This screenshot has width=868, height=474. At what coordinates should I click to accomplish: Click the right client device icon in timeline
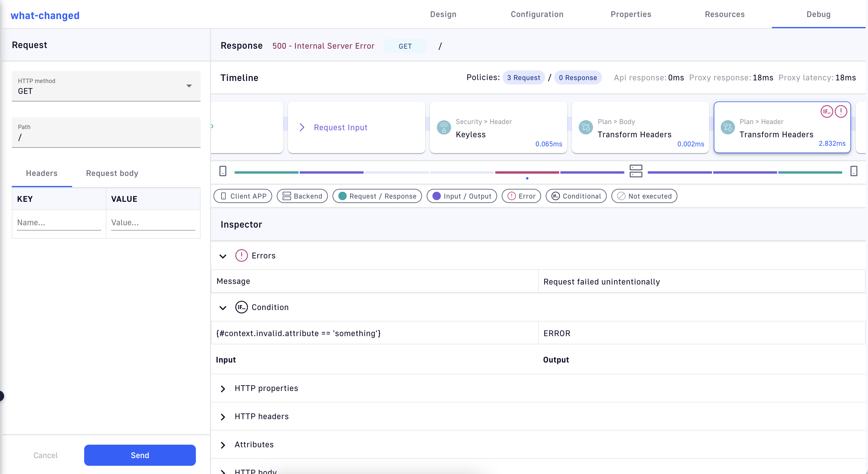point(854,171)
